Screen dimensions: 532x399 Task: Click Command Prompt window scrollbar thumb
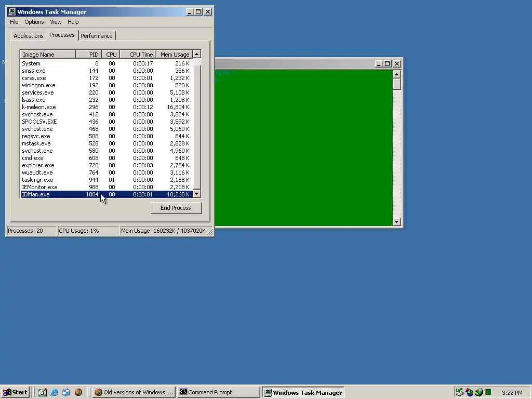396,84
